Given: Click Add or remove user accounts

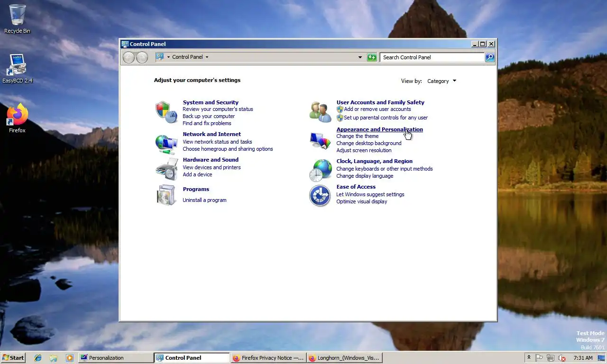Looking at the screenshot, I should click(377, 109).
